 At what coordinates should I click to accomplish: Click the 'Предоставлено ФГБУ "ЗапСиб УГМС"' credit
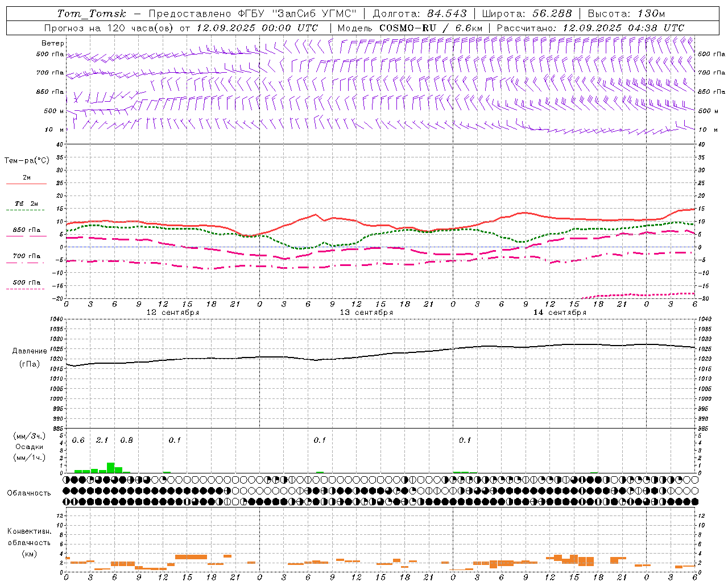[x=253, y=14]
